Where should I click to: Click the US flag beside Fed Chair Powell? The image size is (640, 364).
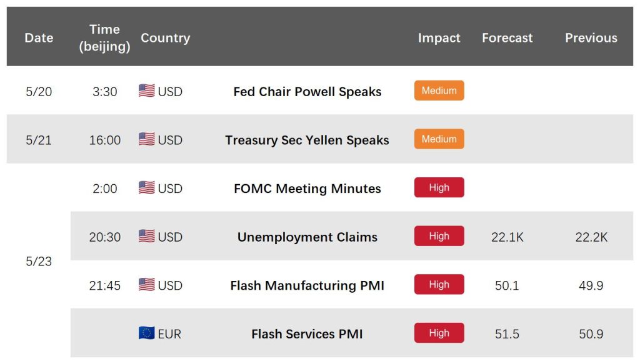(146, 91)
